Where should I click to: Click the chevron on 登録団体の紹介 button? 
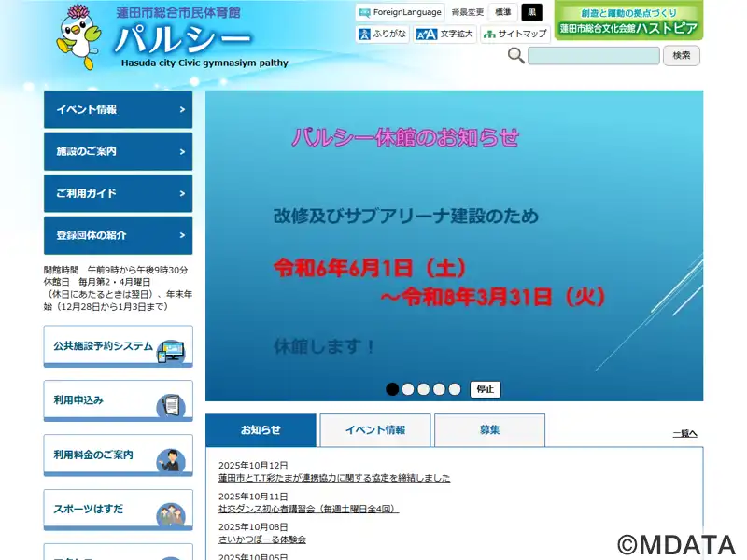pyautogui.click(x=182, y=235)
